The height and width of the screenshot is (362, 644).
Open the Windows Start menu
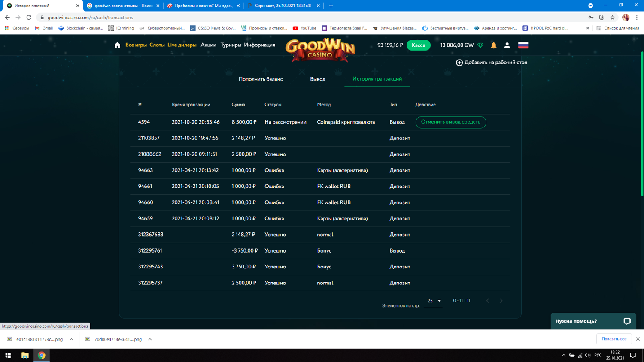(x=8, y=355)
